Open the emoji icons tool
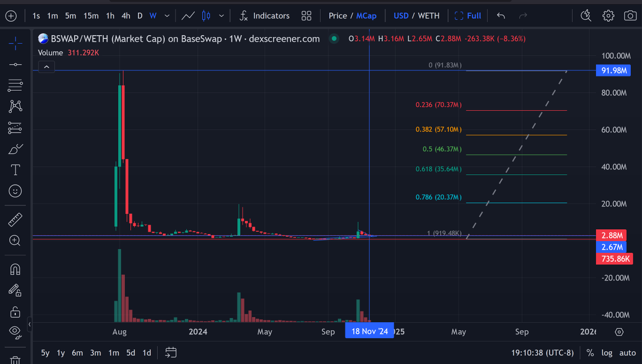 pos(16,191)
